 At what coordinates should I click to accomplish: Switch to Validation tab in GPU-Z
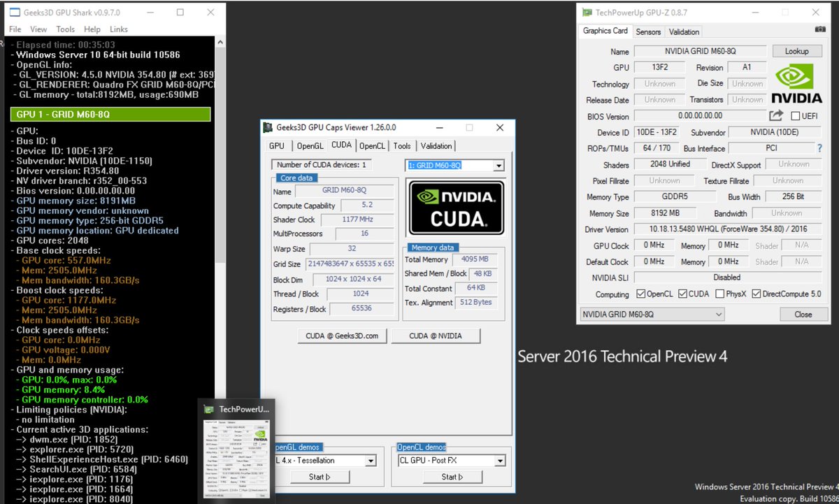pyautogui.click(x=684, y=32)
